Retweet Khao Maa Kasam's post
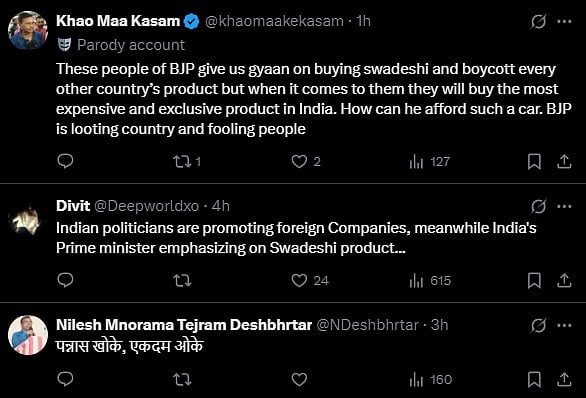Viewport: 586px width, 398px height. 187,162
